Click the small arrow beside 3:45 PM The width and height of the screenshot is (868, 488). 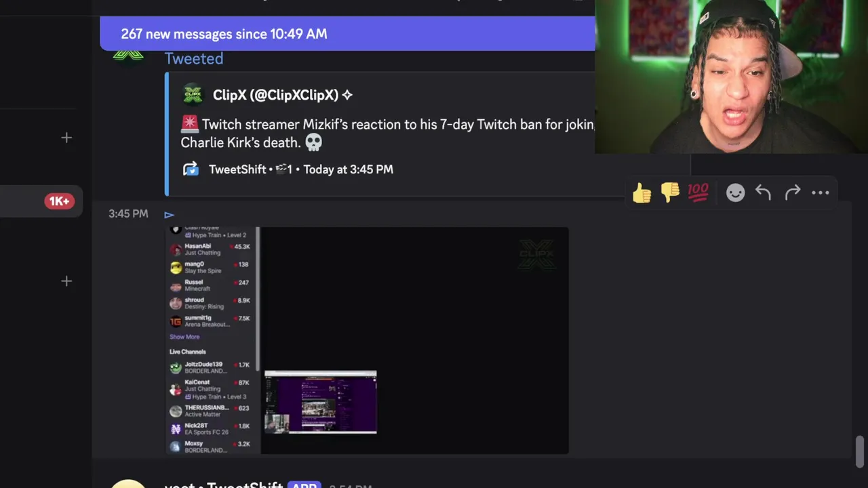170,215
